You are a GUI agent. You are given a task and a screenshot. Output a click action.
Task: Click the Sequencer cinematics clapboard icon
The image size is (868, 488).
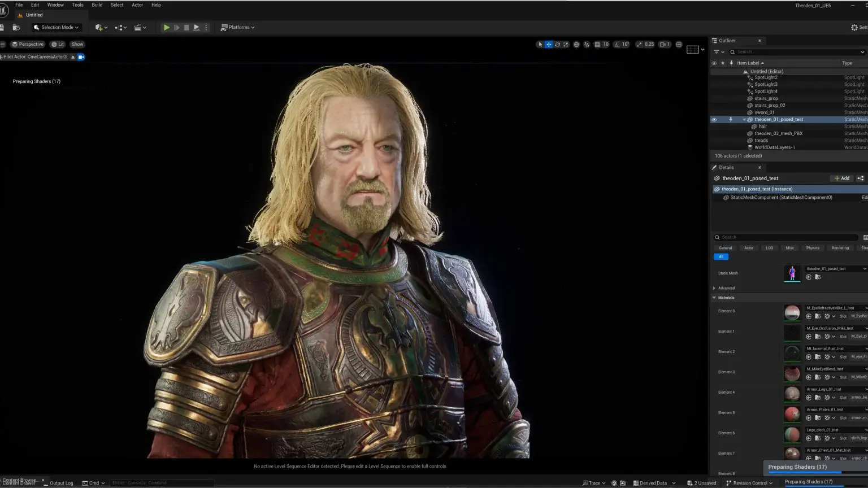click(138, 27)
